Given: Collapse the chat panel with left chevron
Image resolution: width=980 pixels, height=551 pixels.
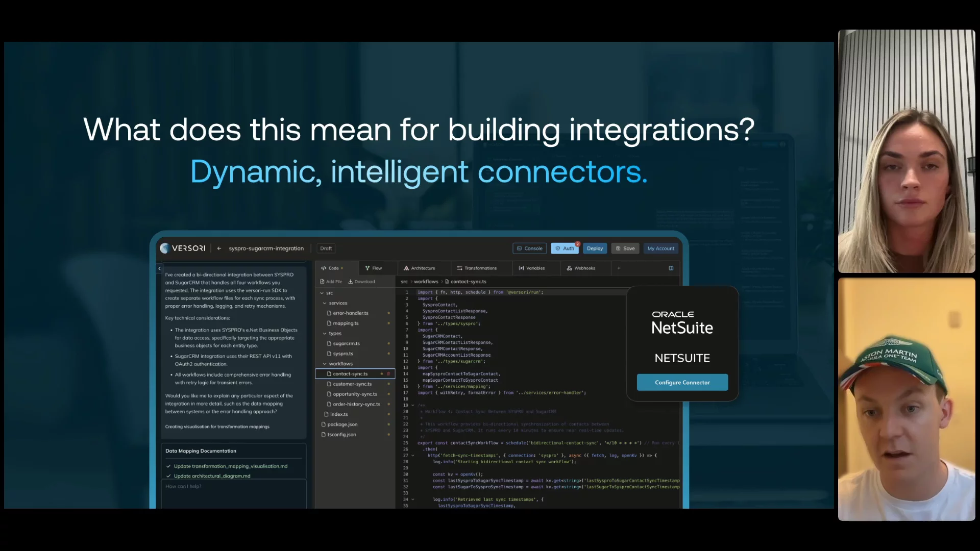Looking at the screenshot, I should click(159, 268).
